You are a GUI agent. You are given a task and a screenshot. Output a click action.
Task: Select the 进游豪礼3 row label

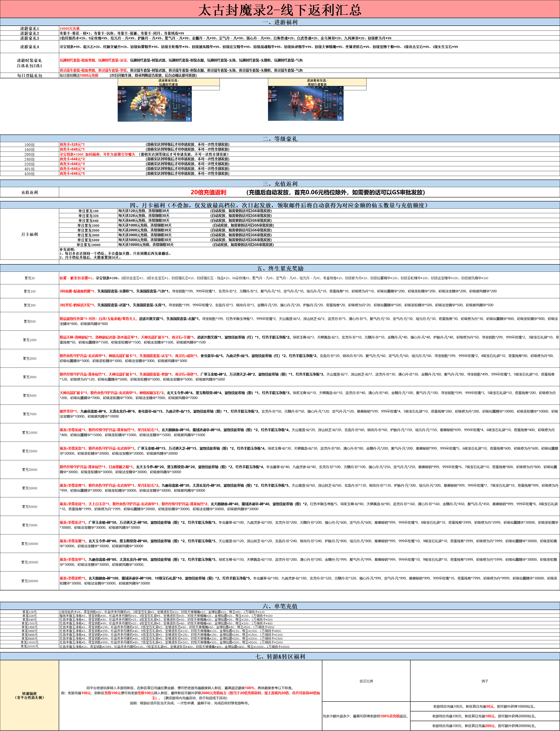click(29, 38)
